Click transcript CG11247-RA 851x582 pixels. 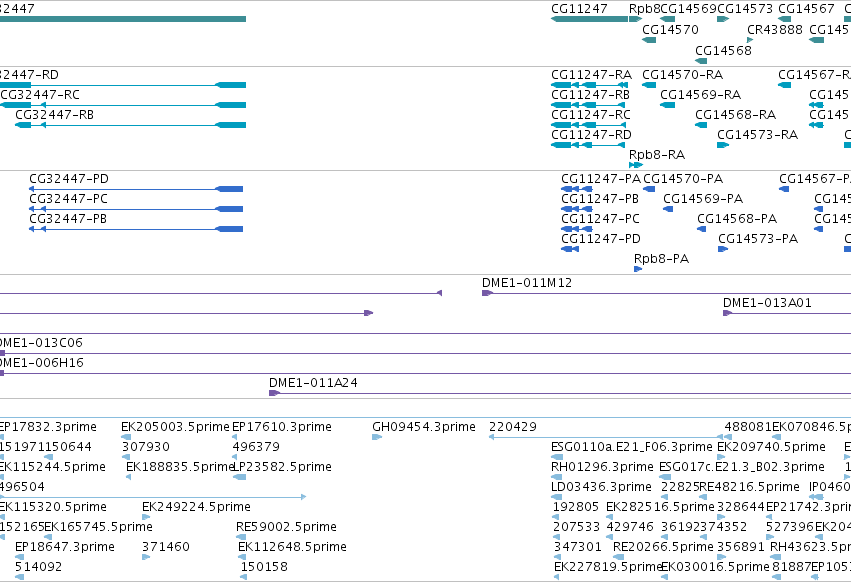592,74
